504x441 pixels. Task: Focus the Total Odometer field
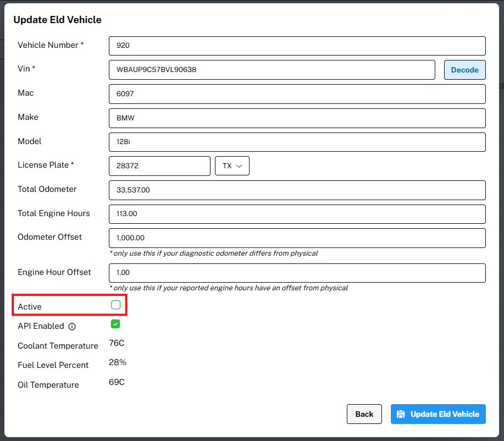coord(297,190)
